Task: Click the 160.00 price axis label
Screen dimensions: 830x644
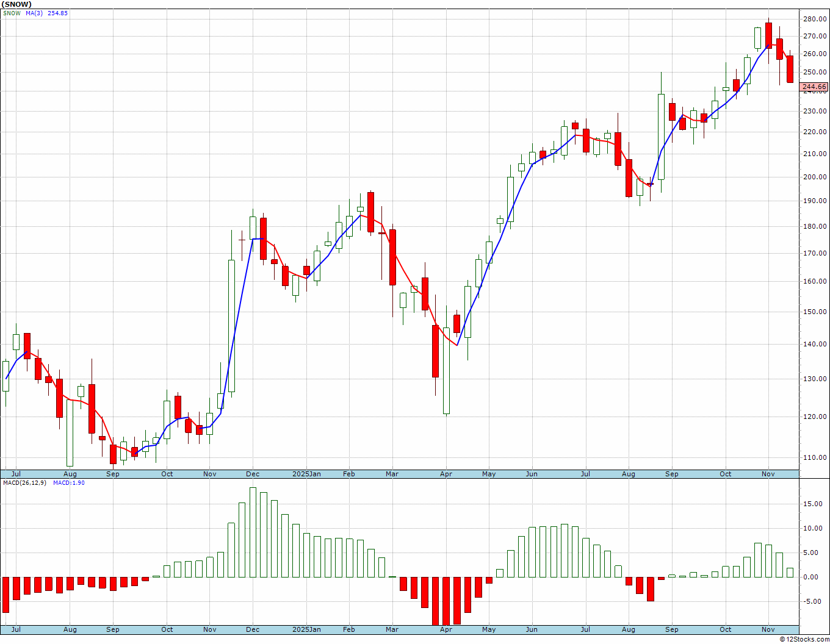Action: click(x=815, y=281)
